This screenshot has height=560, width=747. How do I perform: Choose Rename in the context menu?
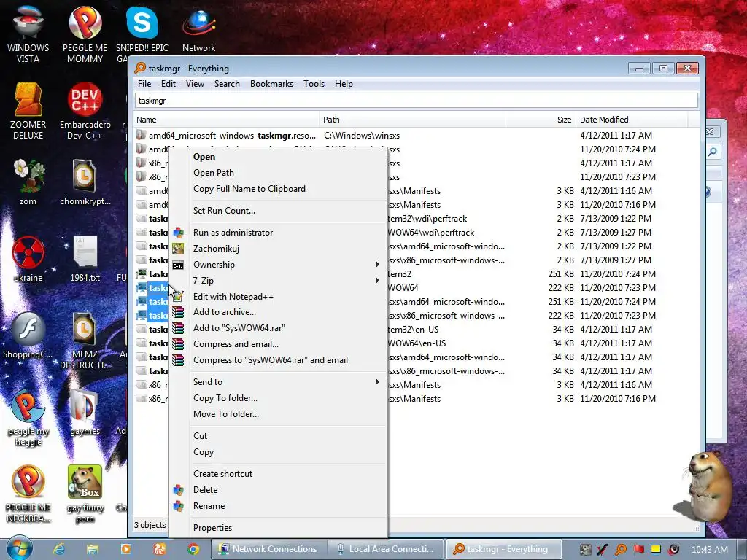278,506
